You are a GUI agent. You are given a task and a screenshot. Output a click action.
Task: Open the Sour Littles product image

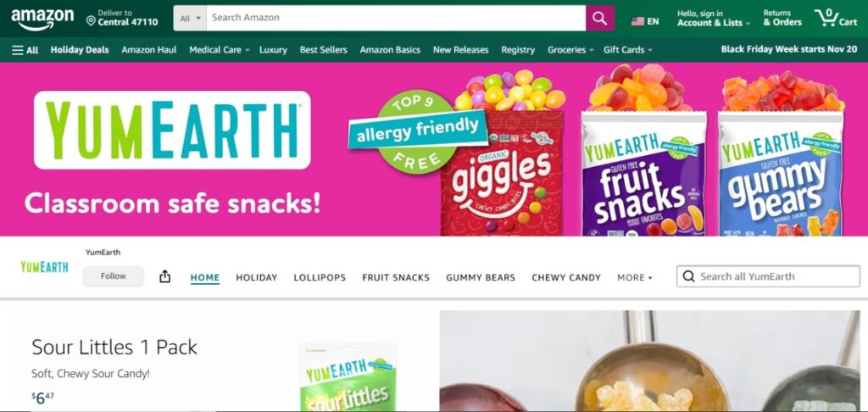click(348, 377)
